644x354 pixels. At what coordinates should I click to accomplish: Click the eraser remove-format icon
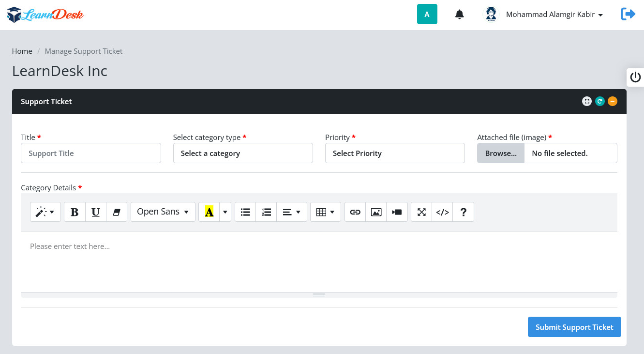pos(117,212)
